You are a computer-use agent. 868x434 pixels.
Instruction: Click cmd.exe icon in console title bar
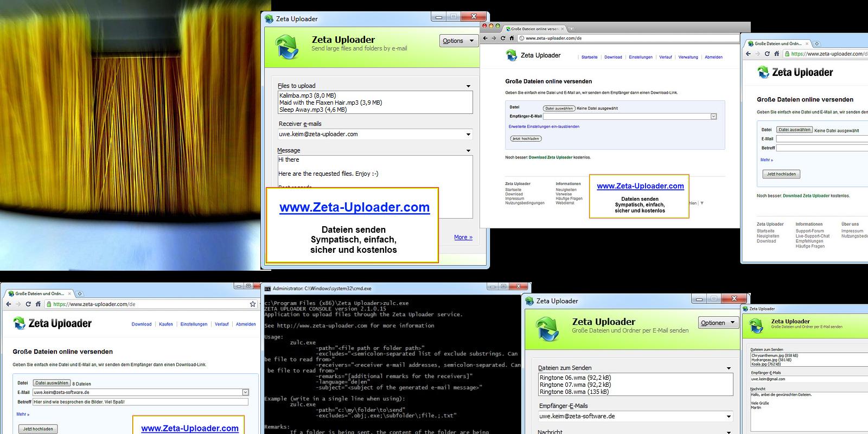(x=267, y=289)
